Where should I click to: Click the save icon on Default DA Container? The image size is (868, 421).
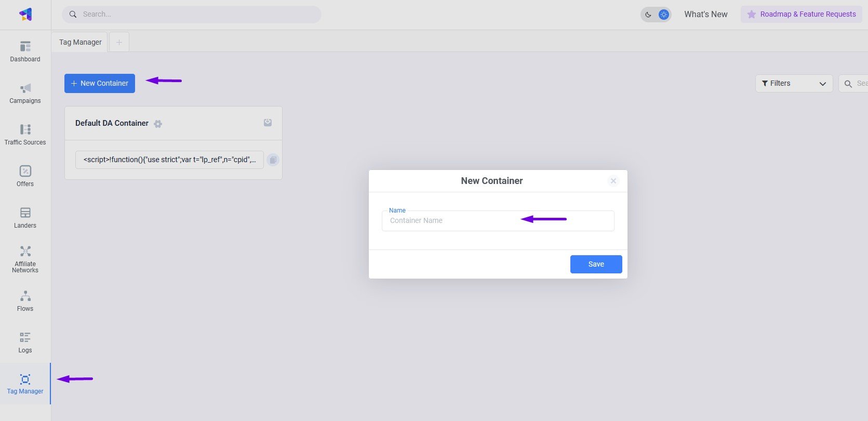[268, 123]
